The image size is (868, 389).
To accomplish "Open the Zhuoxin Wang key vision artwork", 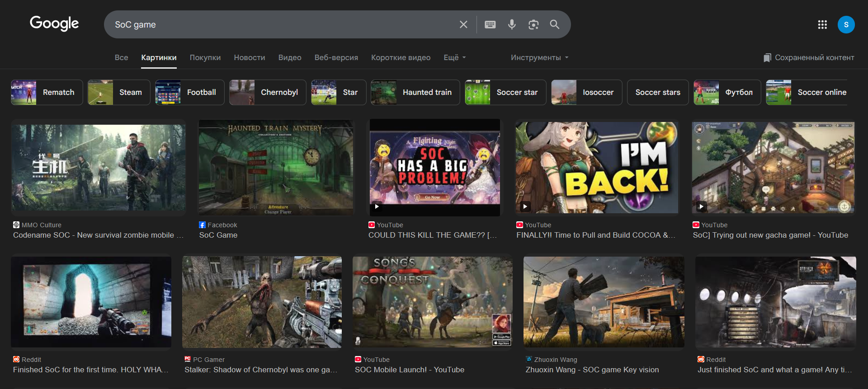I will (604, 302).
